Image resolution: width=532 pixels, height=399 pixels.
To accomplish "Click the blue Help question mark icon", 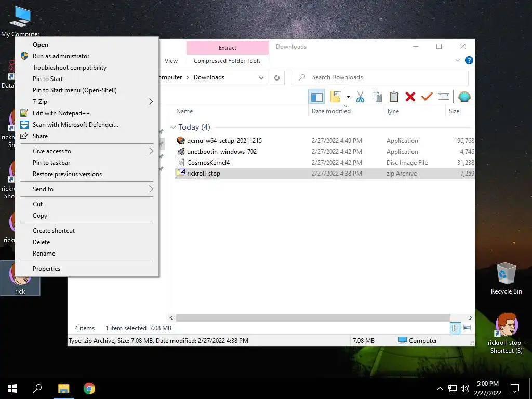I will pos(469,60).
